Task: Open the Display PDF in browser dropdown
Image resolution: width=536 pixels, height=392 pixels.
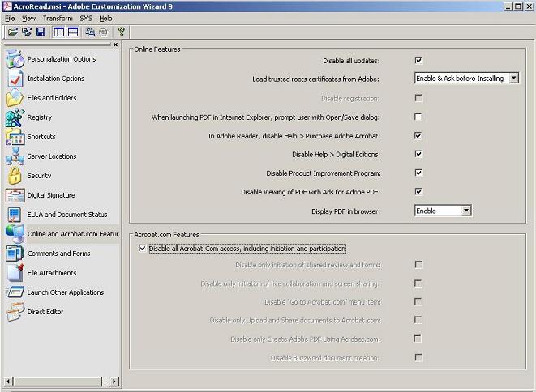Action: tap(465, 211)
